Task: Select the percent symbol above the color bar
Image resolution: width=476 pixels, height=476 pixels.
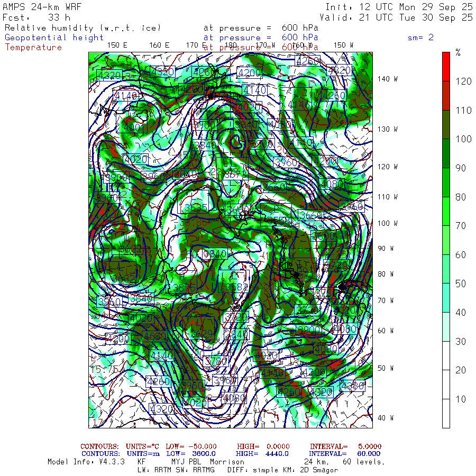Action: tap(458, 52)
